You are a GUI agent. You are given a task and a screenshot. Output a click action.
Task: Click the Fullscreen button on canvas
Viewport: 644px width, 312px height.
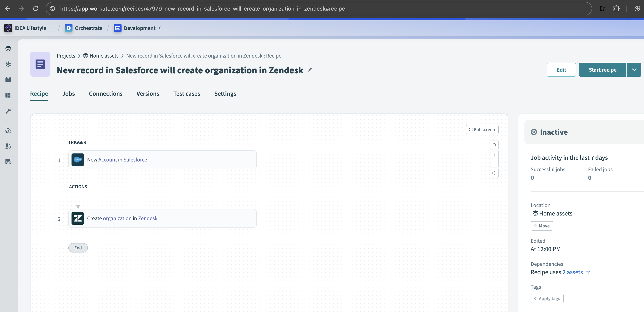point(482,129)
